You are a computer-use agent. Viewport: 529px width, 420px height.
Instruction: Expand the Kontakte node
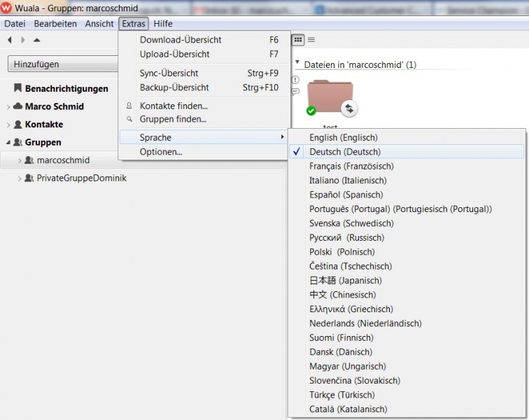tap(8, 125)
